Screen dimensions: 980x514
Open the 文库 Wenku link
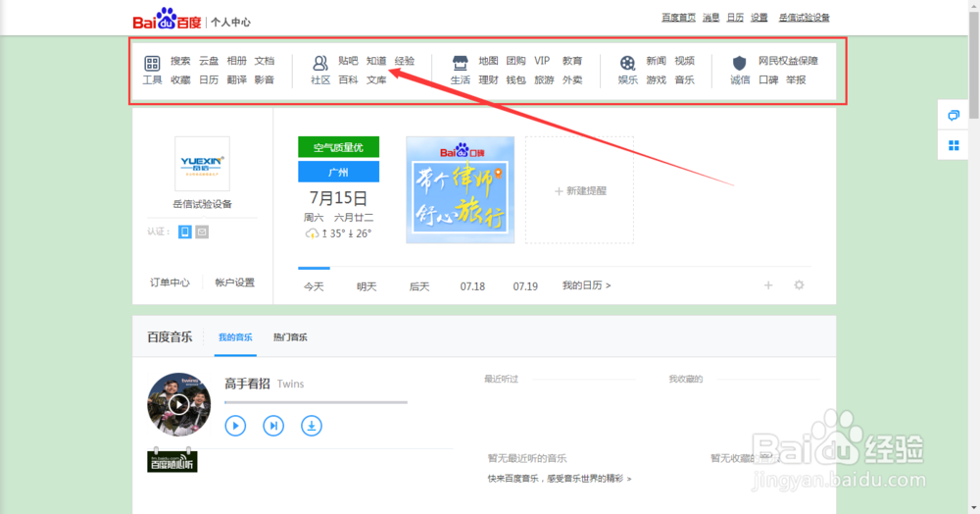click(376, 80)
